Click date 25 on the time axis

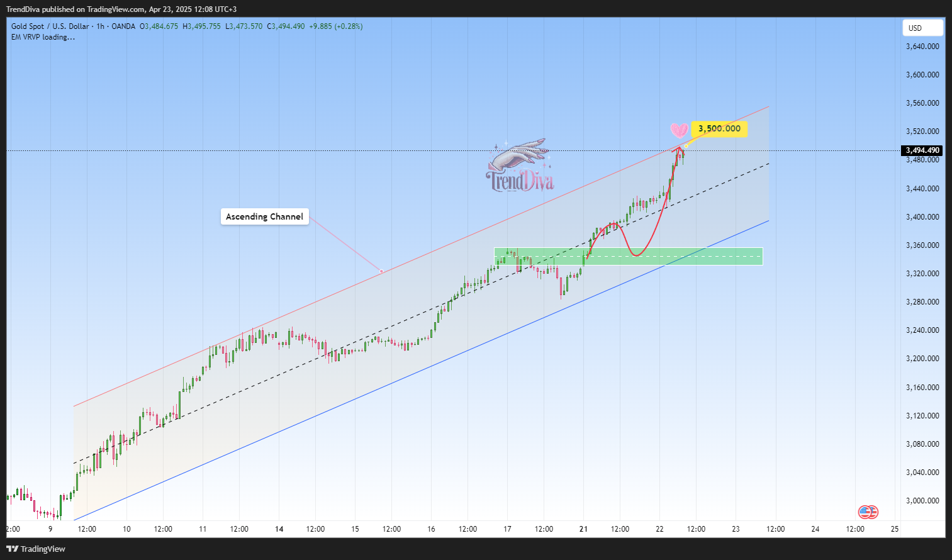[895, 529]
